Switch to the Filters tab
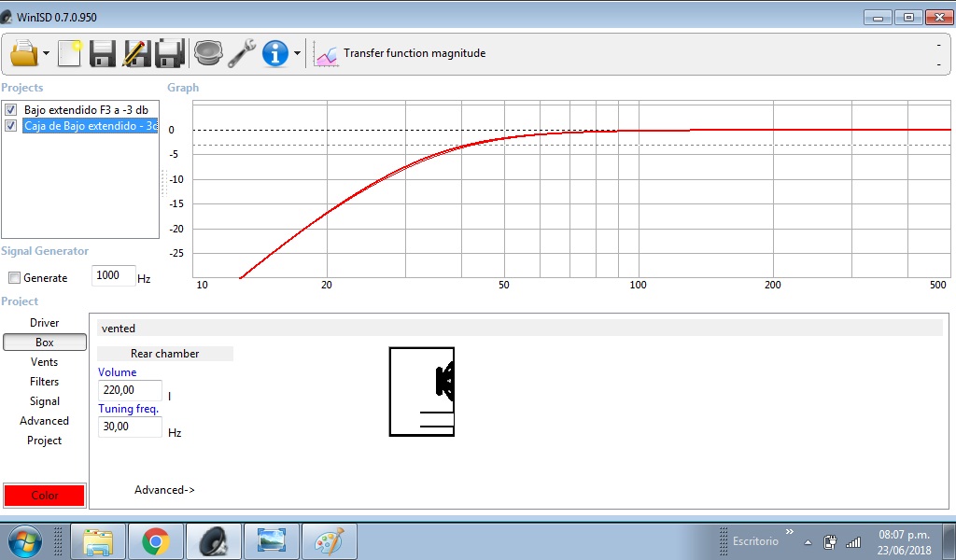Viewport: 956px width, 560px height. click(x=45, y=382)
